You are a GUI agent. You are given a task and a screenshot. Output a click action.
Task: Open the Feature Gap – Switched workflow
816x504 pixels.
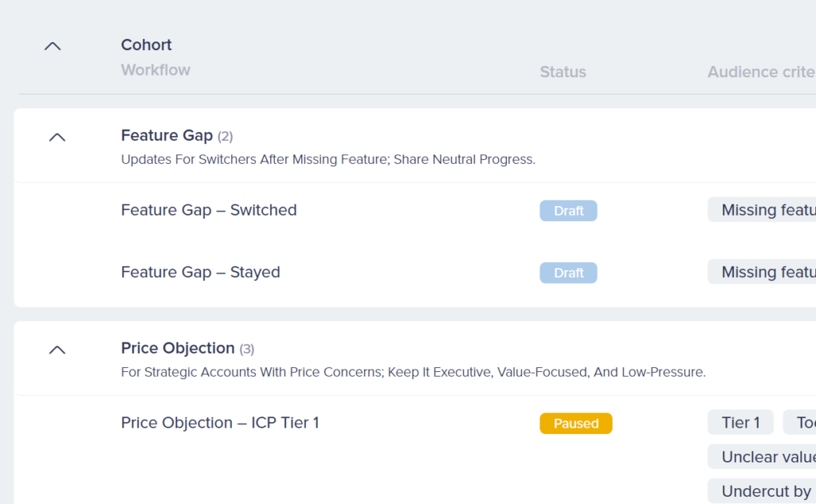(209, 210)
